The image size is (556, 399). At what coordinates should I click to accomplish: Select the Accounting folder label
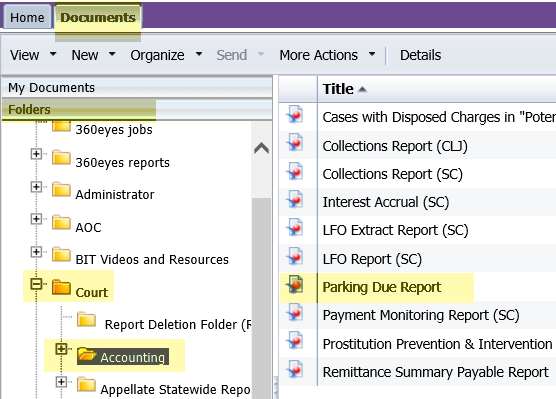click(x=133, y=358)
